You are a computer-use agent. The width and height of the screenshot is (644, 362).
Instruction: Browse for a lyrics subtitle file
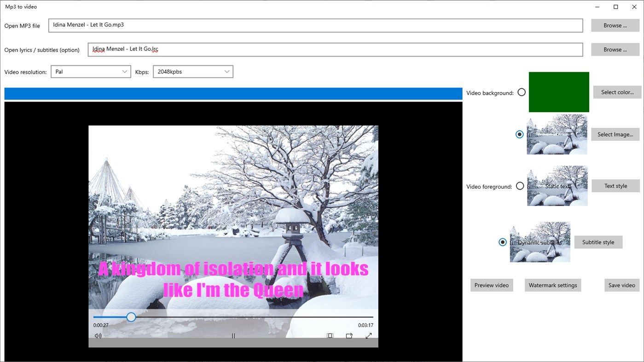click(x=615, y=49)
